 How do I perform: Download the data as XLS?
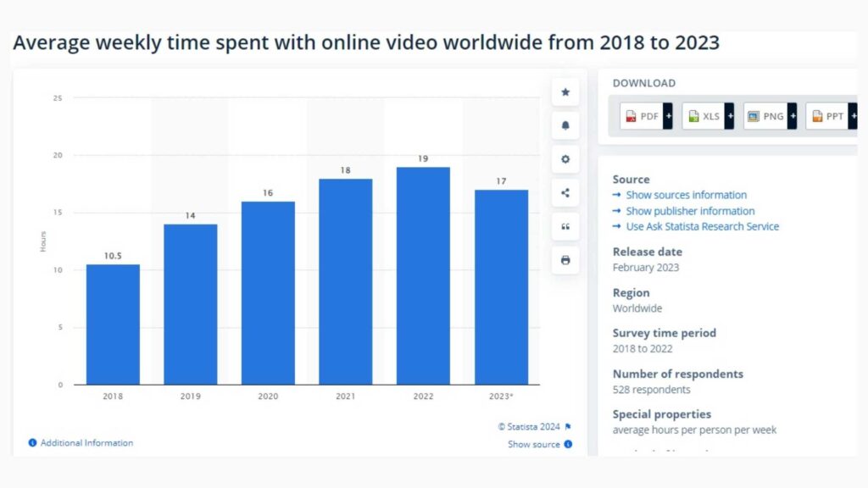point(703,116)
